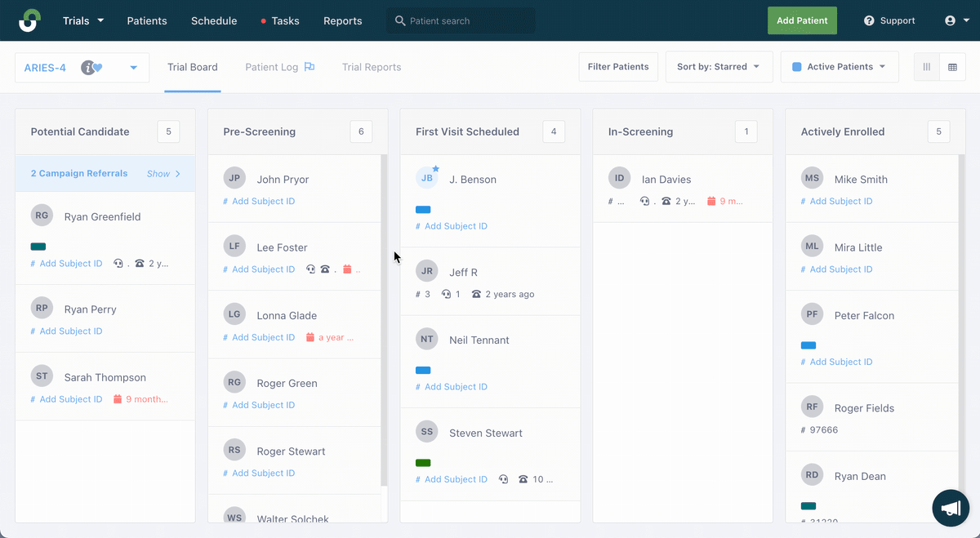Add Subject ID for Neil Tennant

[452, 387]
